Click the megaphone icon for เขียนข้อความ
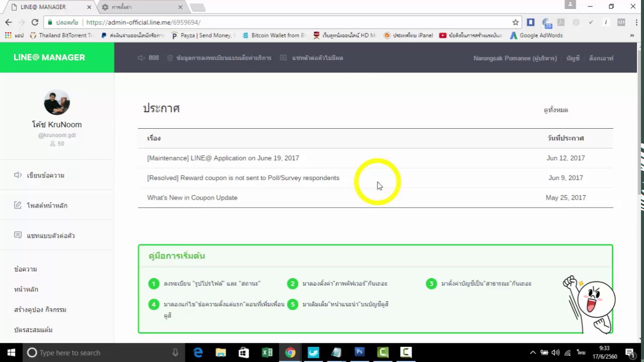The height and width of the screenshot is (362, 644). click(x=18, y=175)
